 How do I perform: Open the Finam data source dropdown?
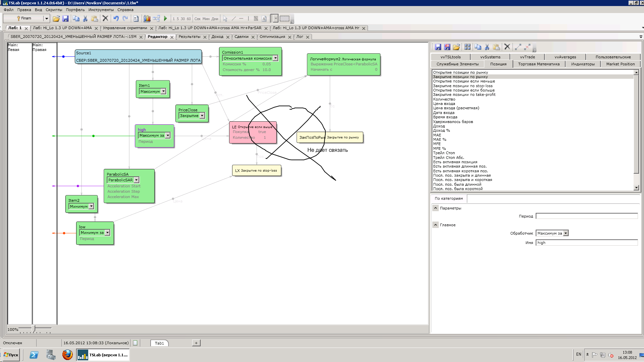tap(47, 18)
